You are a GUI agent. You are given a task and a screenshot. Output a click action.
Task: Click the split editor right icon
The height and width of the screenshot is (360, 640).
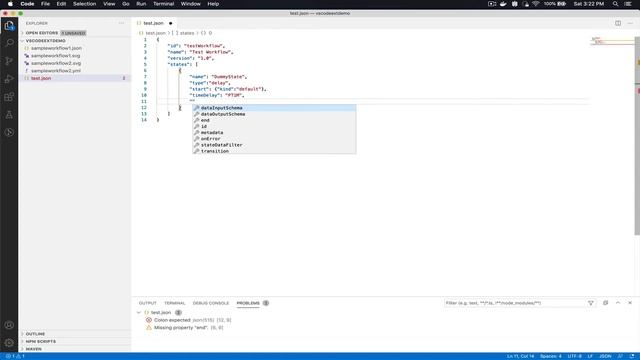click(618, 23)
